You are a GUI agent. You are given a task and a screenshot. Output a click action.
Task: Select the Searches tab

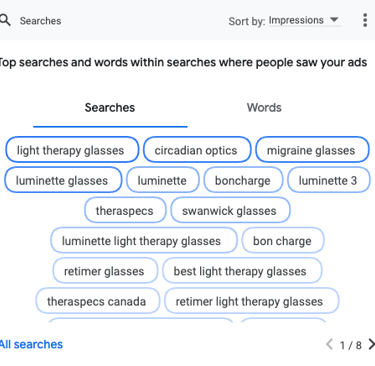pos(110,108)
